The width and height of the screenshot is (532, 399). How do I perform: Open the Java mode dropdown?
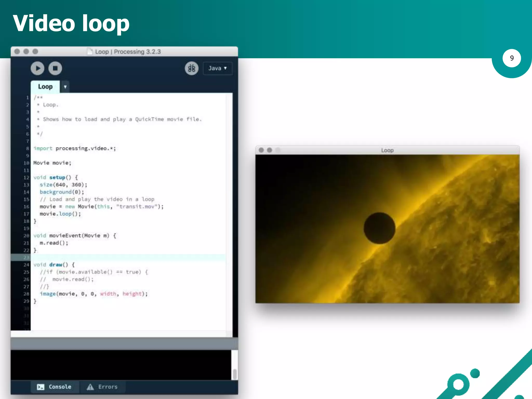[x=217, y=68]
